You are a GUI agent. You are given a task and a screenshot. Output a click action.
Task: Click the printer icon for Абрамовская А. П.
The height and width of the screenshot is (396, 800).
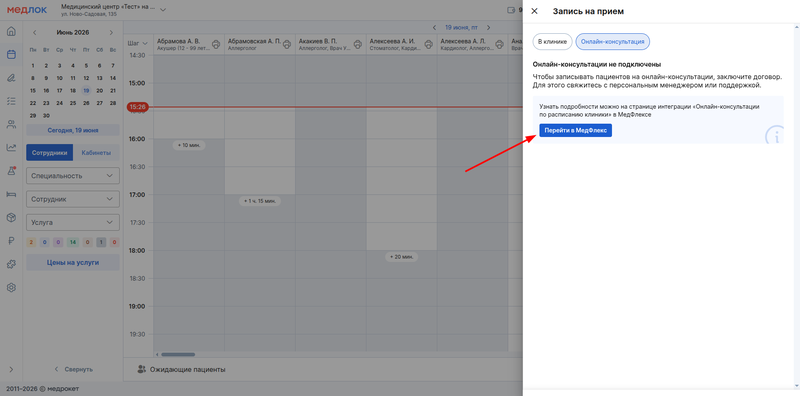coord(287,44)
